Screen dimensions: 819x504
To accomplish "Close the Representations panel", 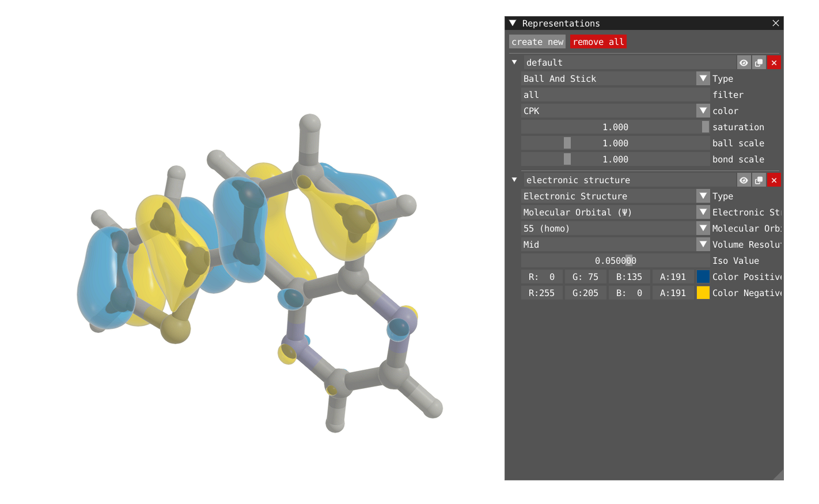I will [775, 23].
